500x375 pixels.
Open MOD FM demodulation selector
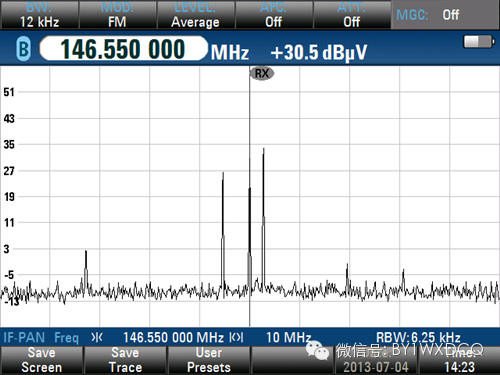click(117, 15)
